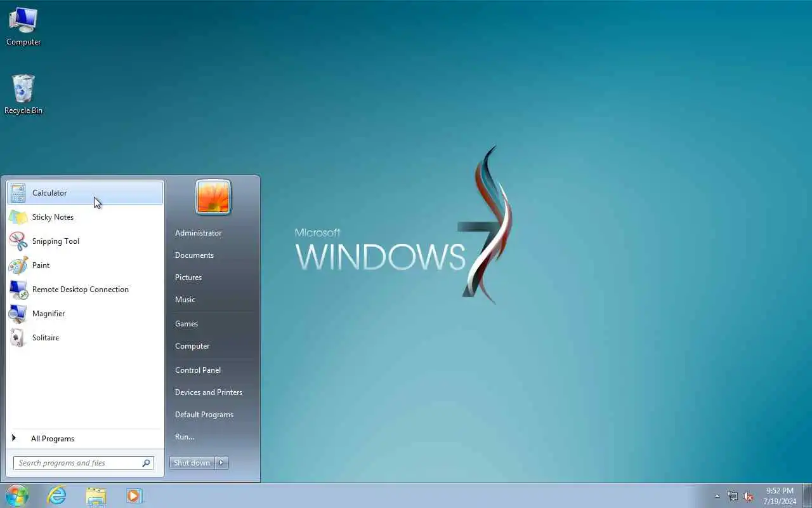The image size is (812, 508).
Task: Open Administrator personal folder
Action: point(199,233)
